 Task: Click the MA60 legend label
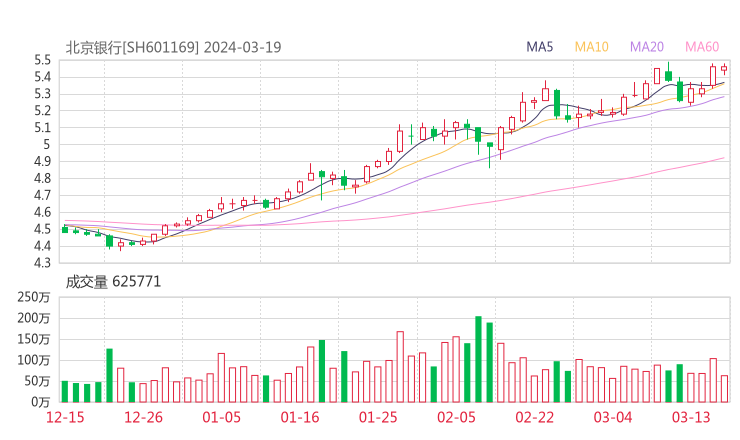[702, 47]
